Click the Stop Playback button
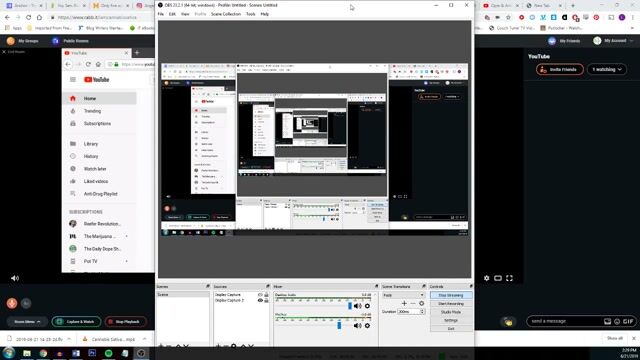 click(x=125, y=322)
